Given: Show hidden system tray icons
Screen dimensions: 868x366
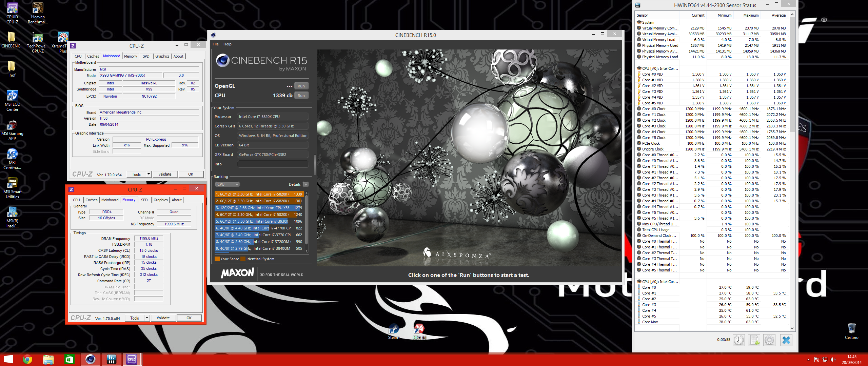Looking at the screenshot, I should (808, 360).
